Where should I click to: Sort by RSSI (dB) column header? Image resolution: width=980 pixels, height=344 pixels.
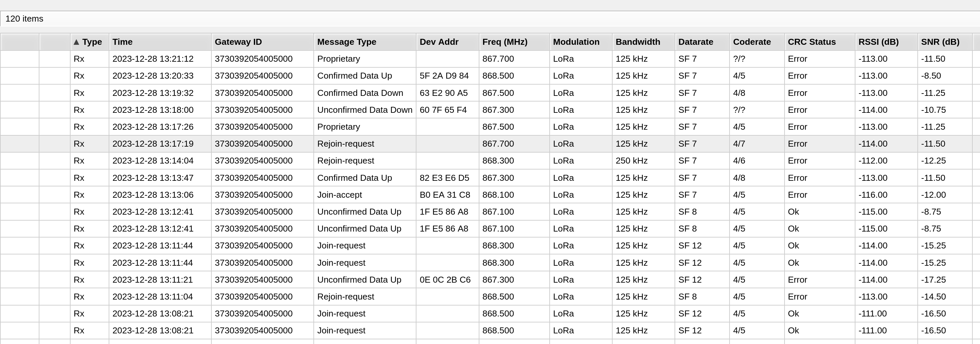(887, 42)
